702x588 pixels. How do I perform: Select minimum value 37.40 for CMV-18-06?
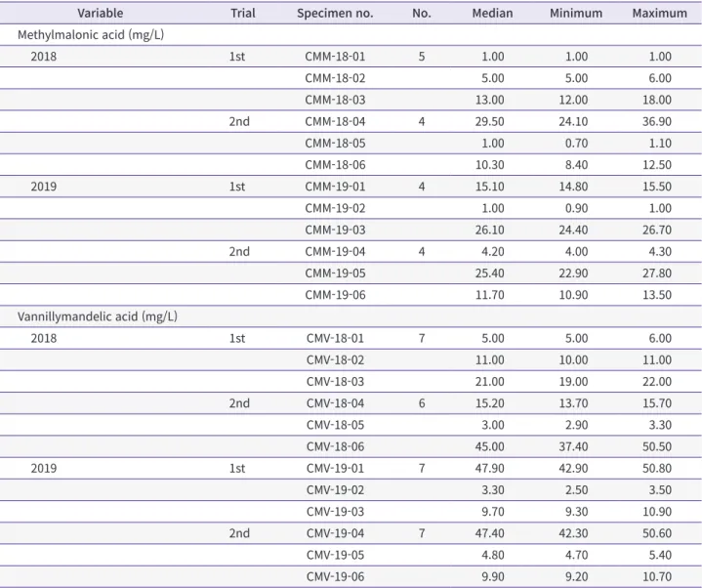[573, 446]
